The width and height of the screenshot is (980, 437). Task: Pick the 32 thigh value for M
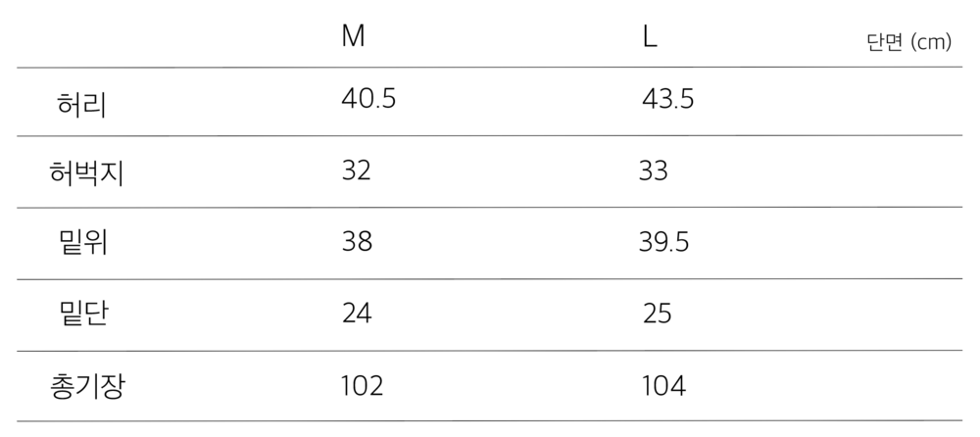pyautogui.click(x=357, y=170)
